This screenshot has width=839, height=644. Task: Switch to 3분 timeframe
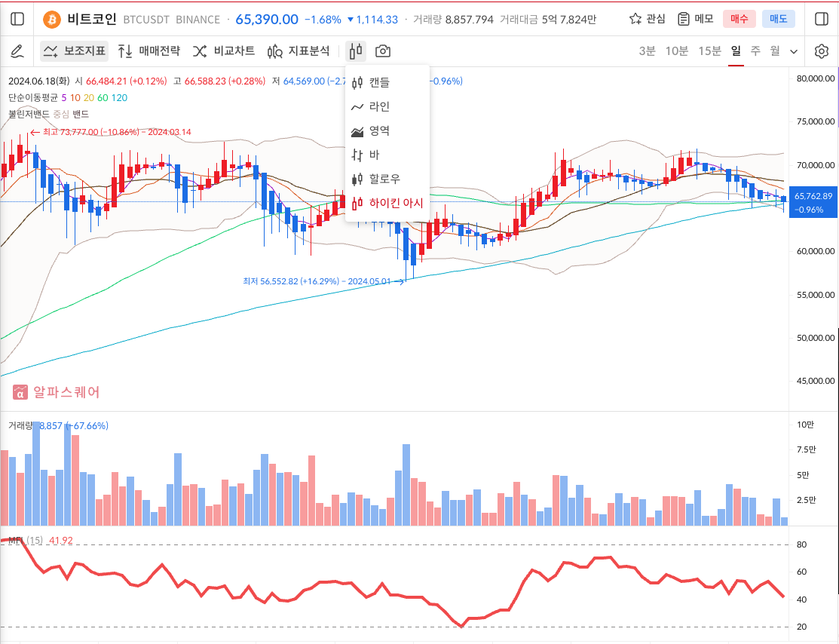click(x=647, y=51)
